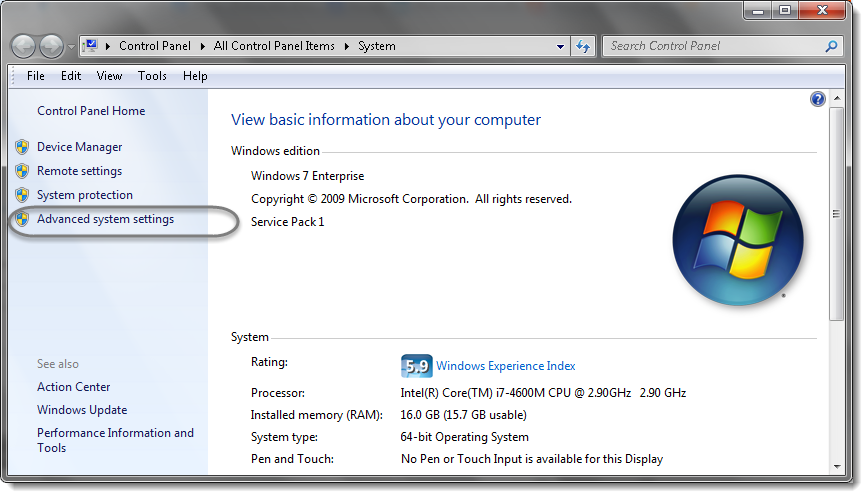Open the Windows Experience Index link
Viewport: 868px width, 498px height.
[506, 366]
